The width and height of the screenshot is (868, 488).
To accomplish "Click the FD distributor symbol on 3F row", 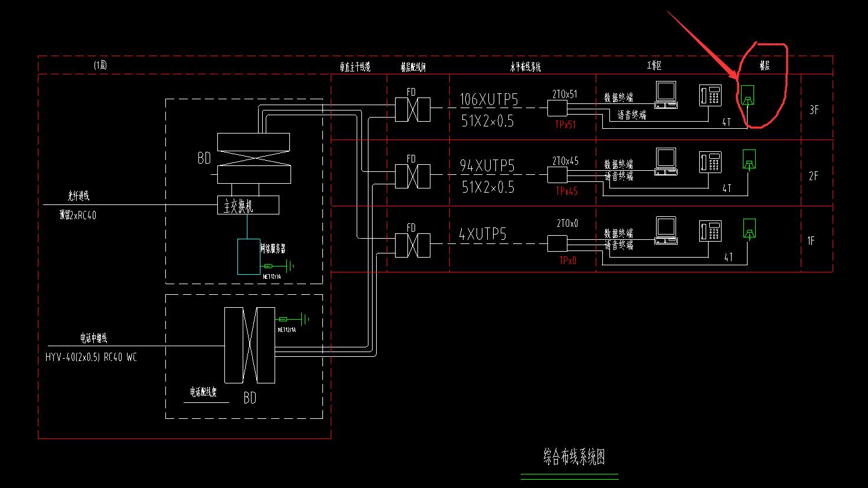I will point(412,109).
